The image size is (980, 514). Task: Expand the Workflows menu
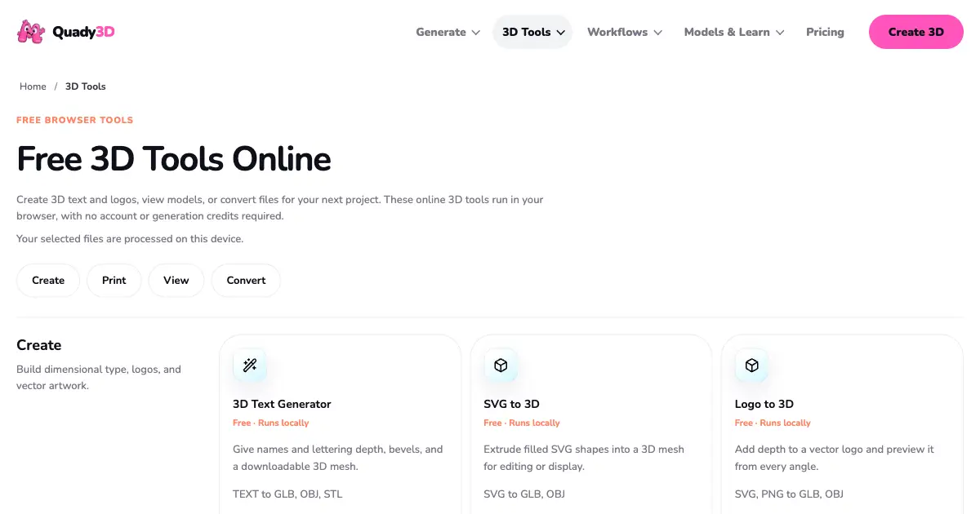625,32
